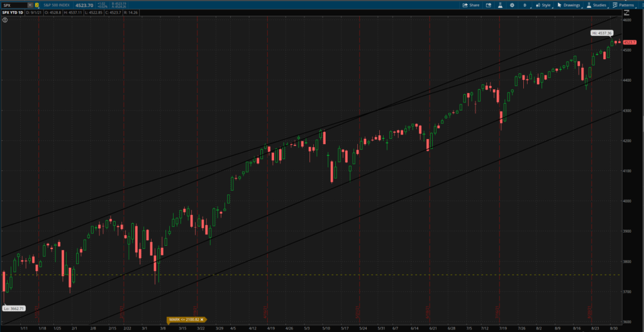Open the Patterns menu
The image size is (644, 332).
pyautogui.click(x=623, y=5)
